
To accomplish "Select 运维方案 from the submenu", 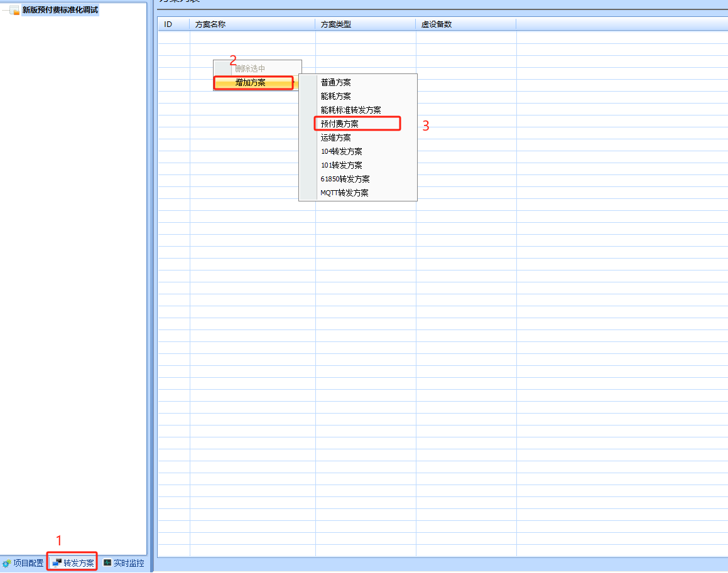I will coord(336,137).
